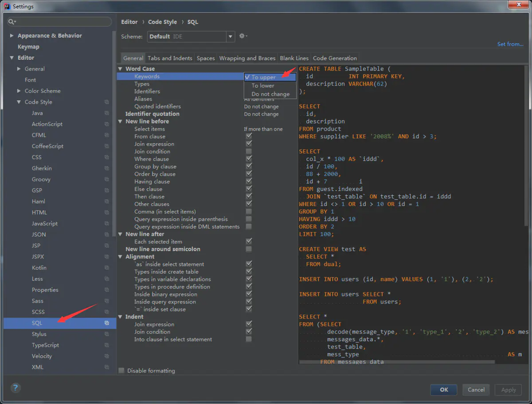
Task: Check the Disable formatting checkbox
Action: 121,370
